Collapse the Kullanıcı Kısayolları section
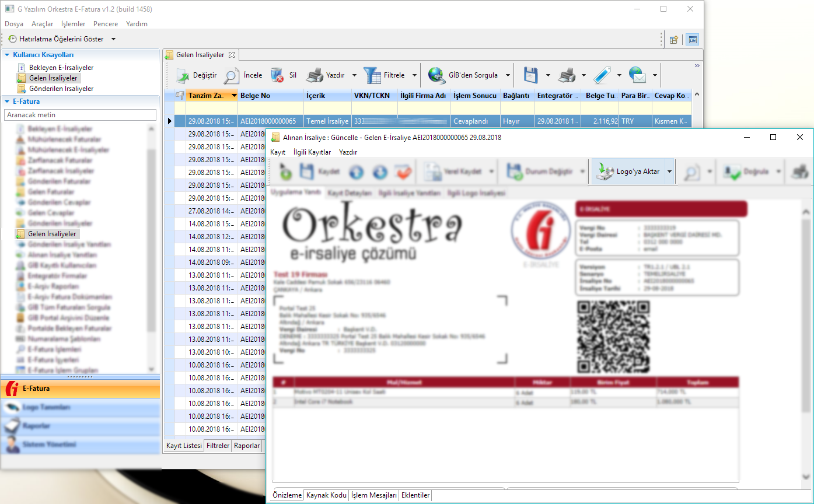 point(7,54)
